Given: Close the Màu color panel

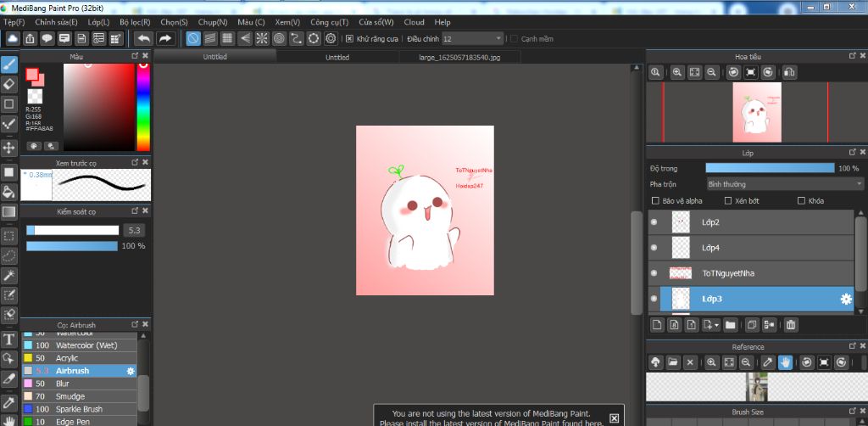Looking at the screenshot, I should click(146, 56).
